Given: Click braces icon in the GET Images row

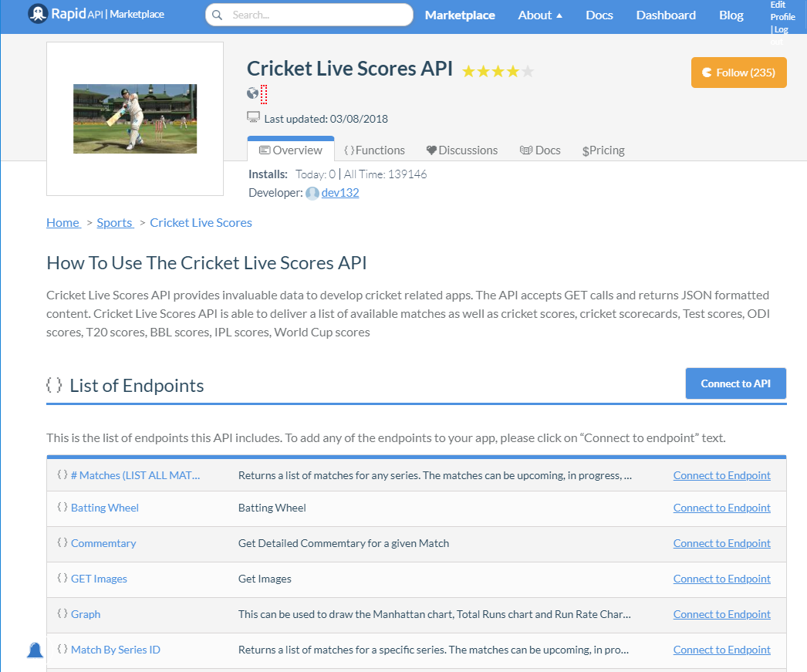Looking at the screenshot, I should click(x=62, y=578).
